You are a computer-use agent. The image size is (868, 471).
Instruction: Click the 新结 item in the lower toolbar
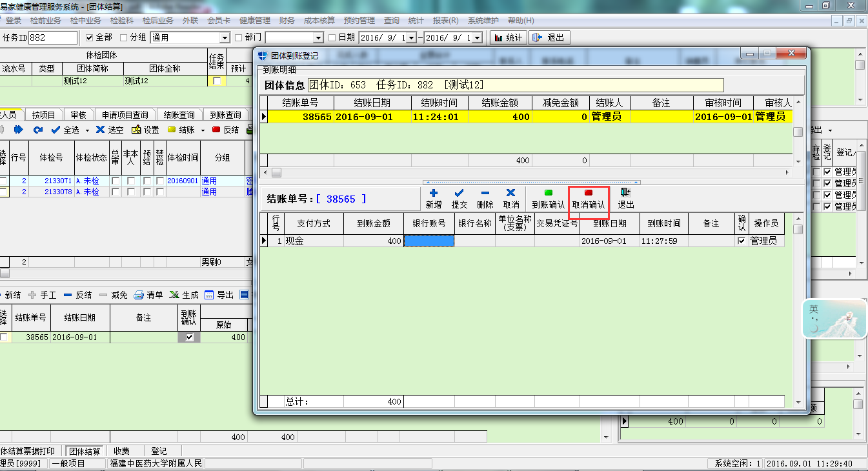[x=11, y=295]
